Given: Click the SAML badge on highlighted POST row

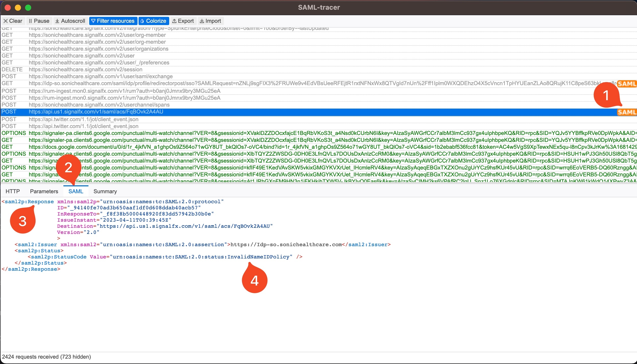Looking at the screenshot, I should tap(627, 112).
